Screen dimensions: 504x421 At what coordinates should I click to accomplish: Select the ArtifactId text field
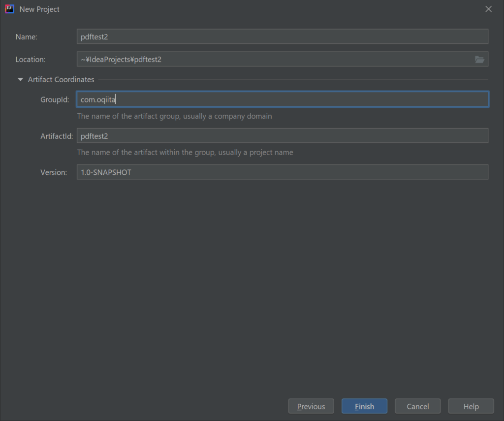(x=282, y=136)
